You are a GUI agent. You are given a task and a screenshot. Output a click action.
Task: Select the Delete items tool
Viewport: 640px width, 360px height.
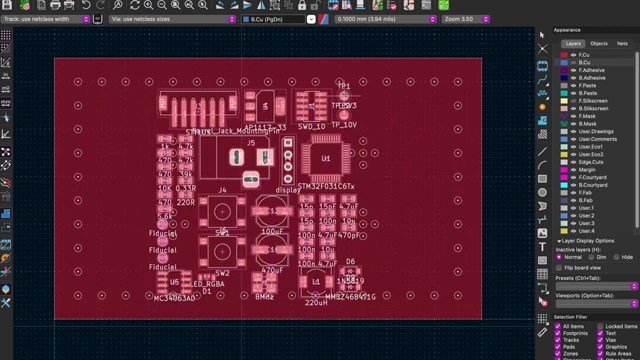542,302
